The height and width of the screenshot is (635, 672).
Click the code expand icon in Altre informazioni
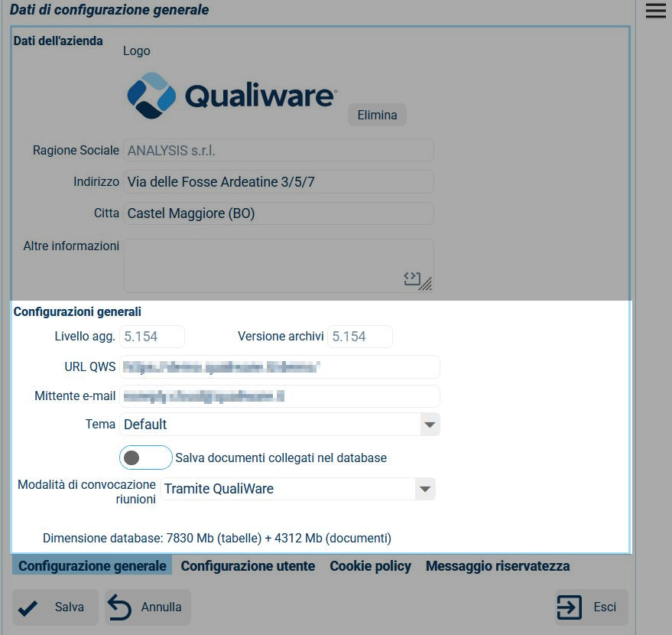tap(412, 279)
